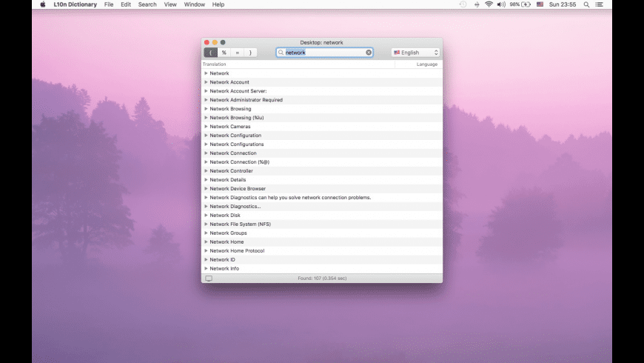Expand the Network Disk row
This screenshot has height=363, width=644.
[207, 216]
